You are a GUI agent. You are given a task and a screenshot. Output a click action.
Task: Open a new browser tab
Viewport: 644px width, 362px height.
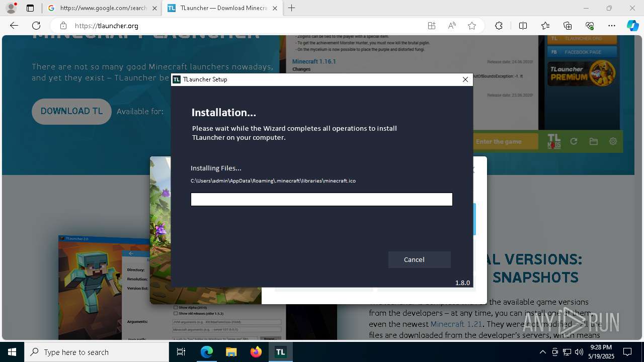pyautogui.click(x=292, y=8)
